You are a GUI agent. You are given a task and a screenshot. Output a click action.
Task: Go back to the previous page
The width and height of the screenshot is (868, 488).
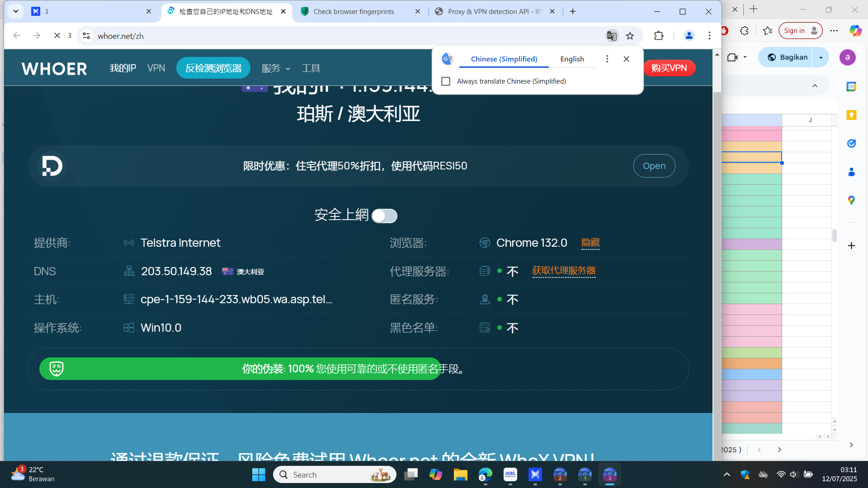click(17, 36)
